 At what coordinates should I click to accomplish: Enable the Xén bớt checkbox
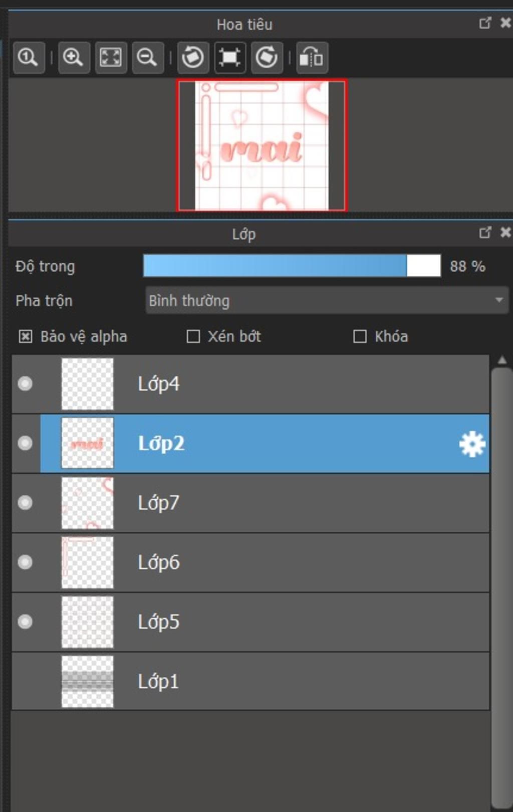tap(193, 336)
